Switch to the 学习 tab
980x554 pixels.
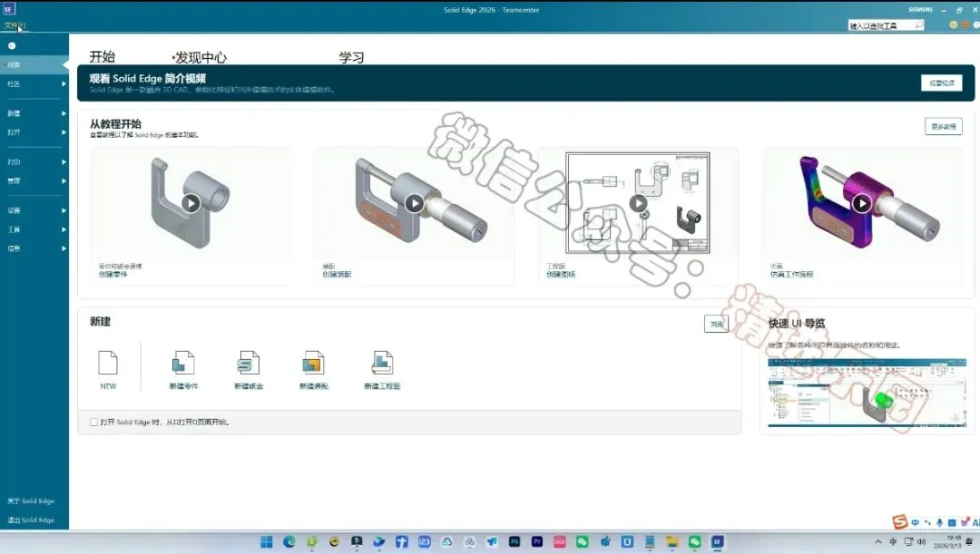(351, 57)
